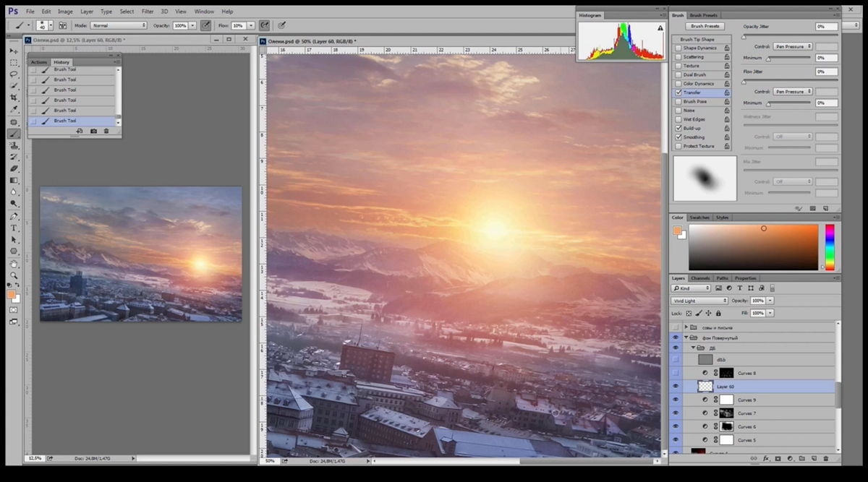Select the Type tool
The width and height of the screenshot is (868, 482).
tap(14, 228)
